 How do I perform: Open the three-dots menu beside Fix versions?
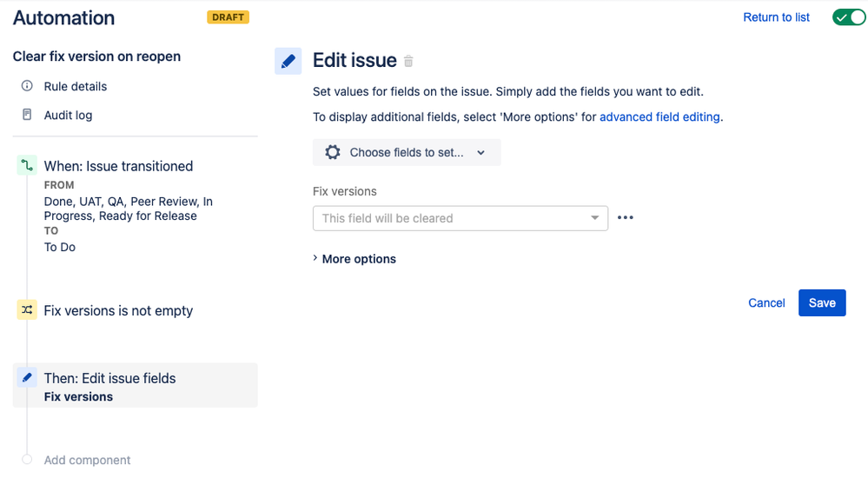click(626, 217)
